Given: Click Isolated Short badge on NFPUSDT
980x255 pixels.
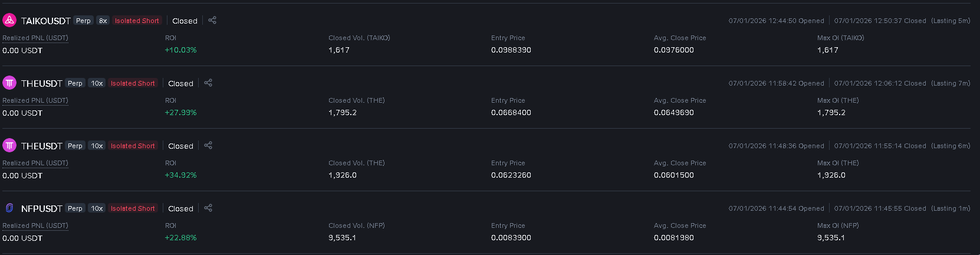Looking at the screenshot, I should click(x=133, y=208).
